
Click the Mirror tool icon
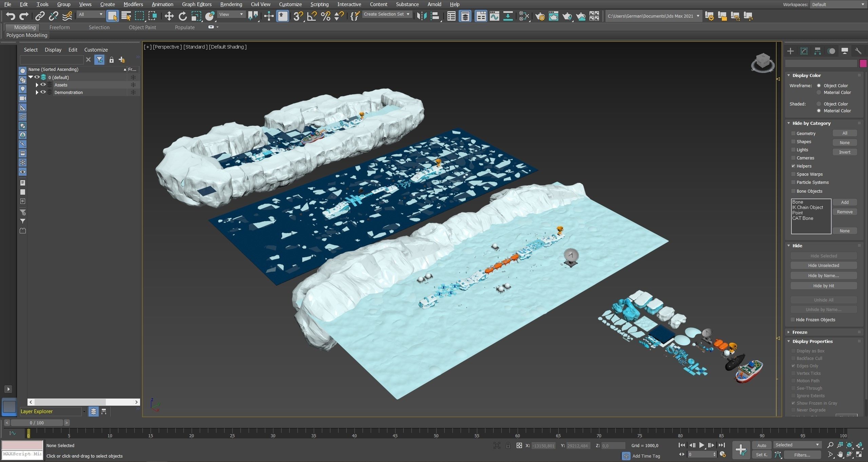422,16
